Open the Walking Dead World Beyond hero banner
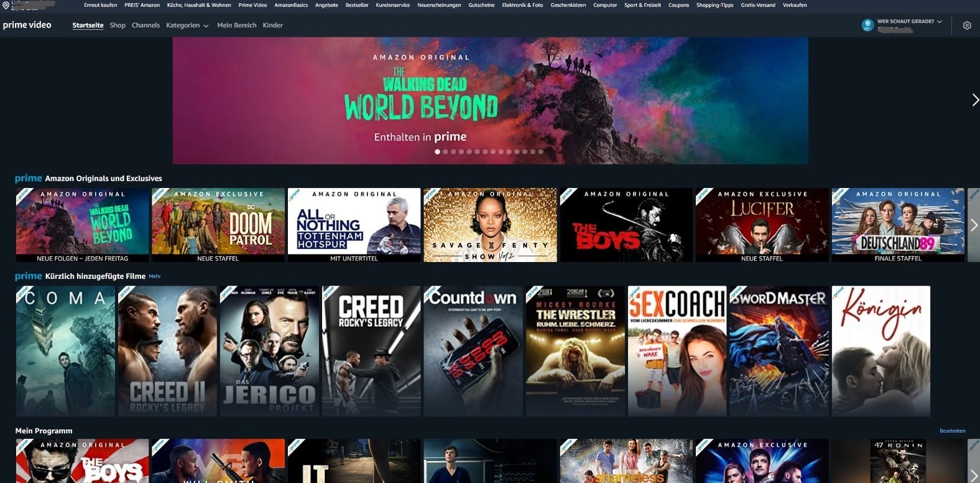 pyautogui.click(x=490, y=101)
